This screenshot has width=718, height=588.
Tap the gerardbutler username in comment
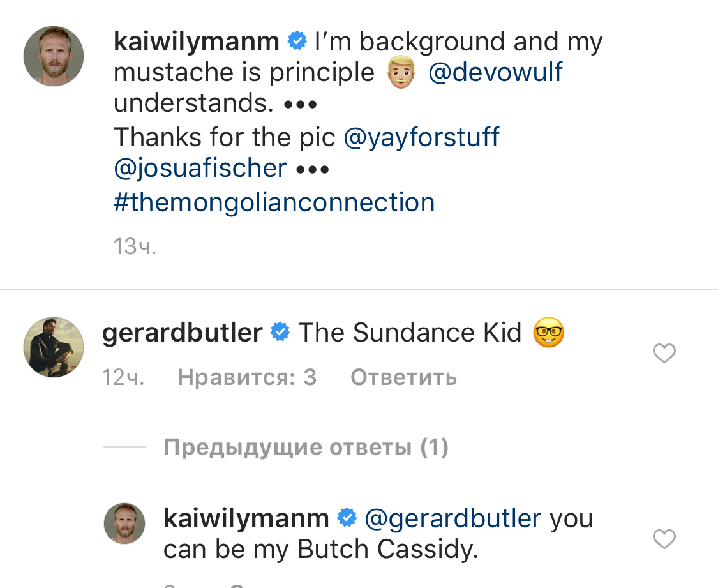(x=182, y=333)
